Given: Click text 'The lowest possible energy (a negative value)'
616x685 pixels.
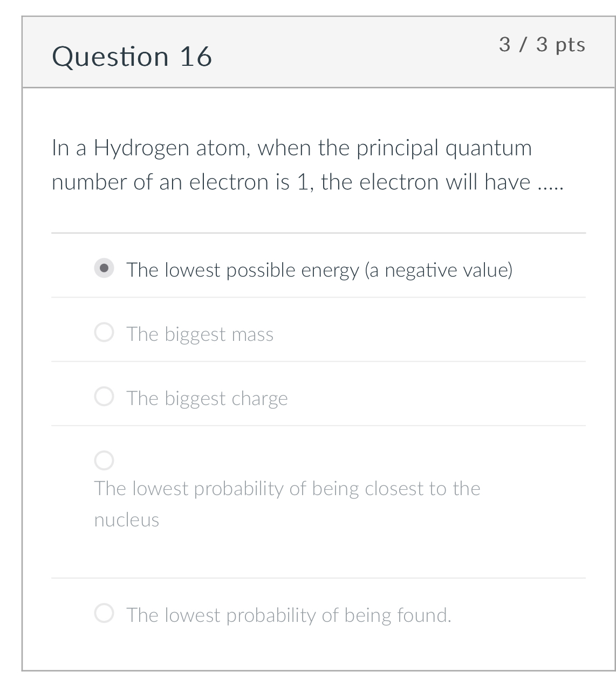Looking at the screenshot, I should [x=320, y=270].
